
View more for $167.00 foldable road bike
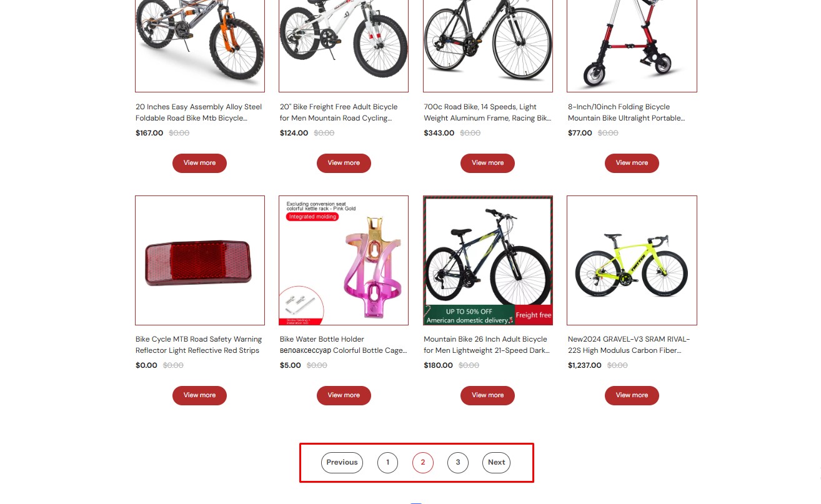(x=199, y=163)
